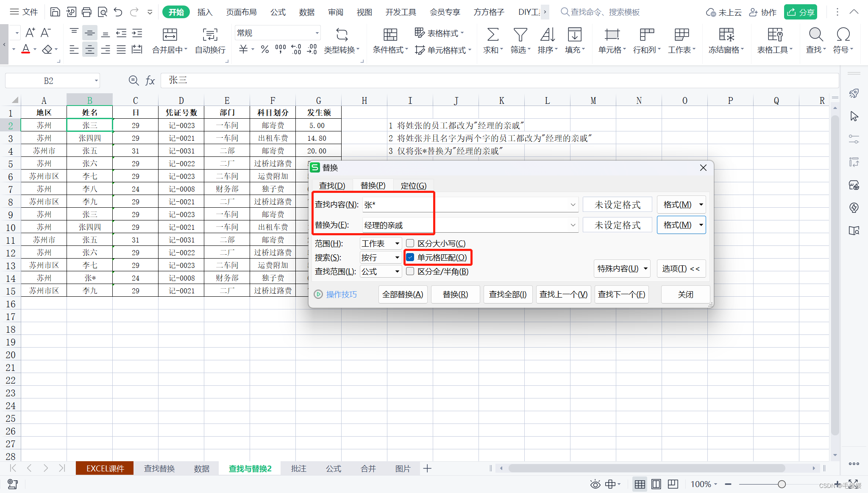Viewport: 868px width, 493px height.
Task: Enable the 区分大小写 checkbox
Action: click(x=410, y=243)
